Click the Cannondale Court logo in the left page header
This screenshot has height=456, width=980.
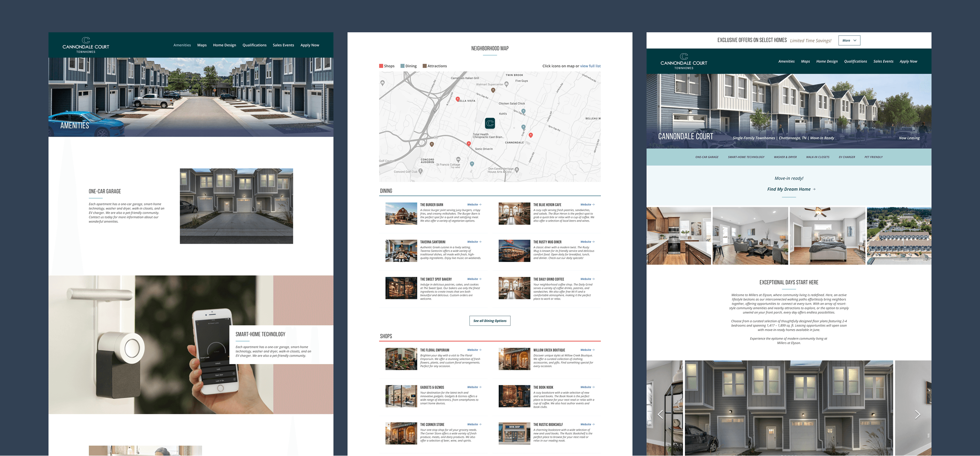point(86,45)
